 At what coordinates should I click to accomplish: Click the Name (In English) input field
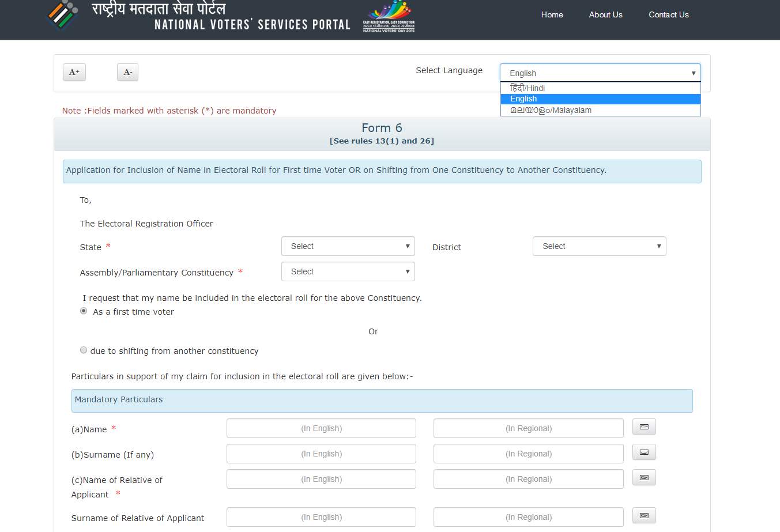pyautogui.click(x=321, y=428)
